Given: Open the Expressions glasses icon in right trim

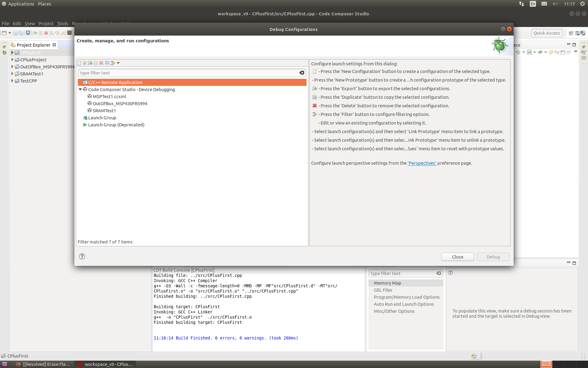Looking at the screenshot, I should click(x=584, y=52).
